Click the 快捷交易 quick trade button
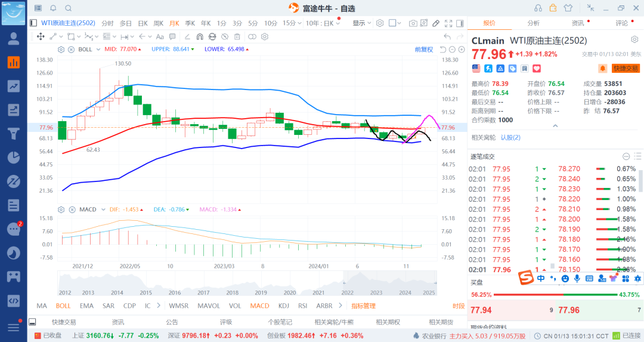Image resolution: width=644 pixels, height=342 pixels. [x=626, y=69]
